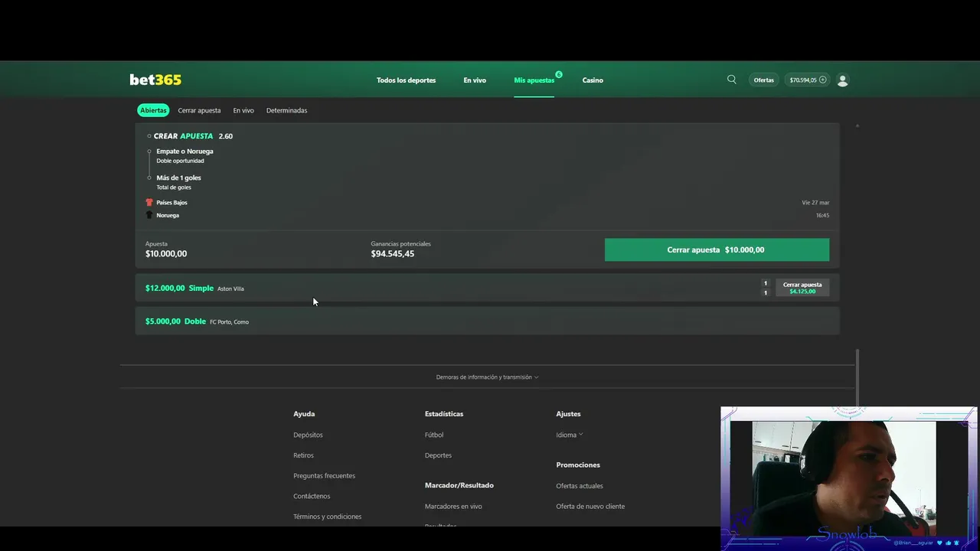Collapse the Crear Apuesta 2.60 bet header
980x551 pixels.
click(190, 136)
